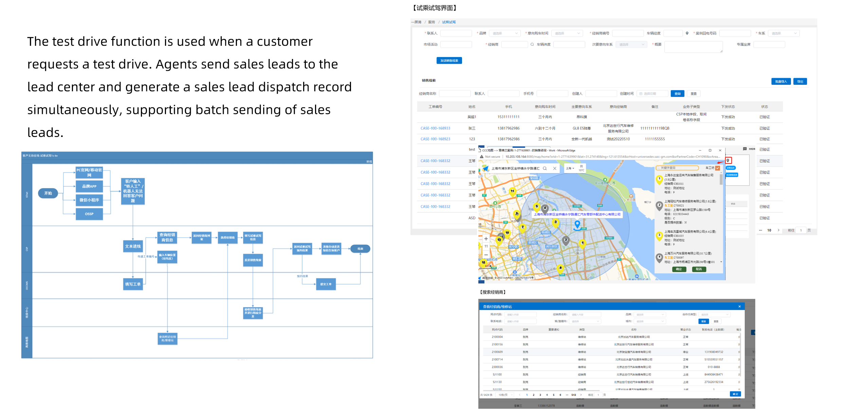The image size is (868, 413).
Task: Click the 关键字查询 search field in map panel
Action: [x=678, y=168]
